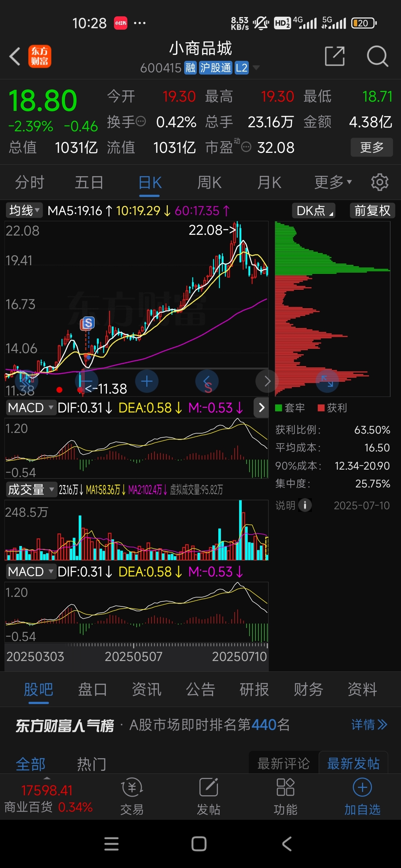Open the search magnifier icon

pyautogui.click(x=377, y=56)
